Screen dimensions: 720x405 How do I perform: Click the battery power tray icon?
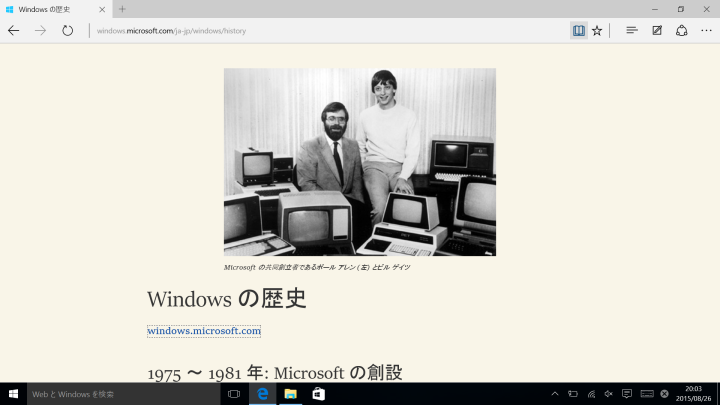coord(573,394)
